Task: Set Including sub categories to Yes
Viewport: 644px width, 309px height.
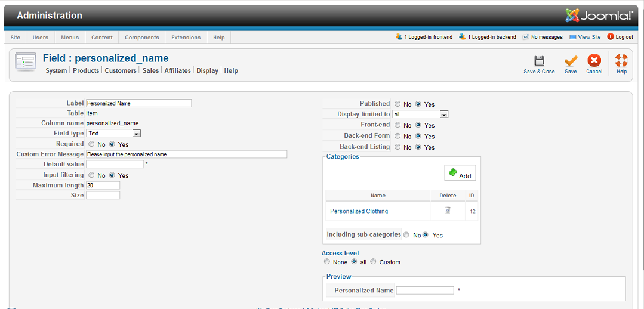Action: click(426, 234)
